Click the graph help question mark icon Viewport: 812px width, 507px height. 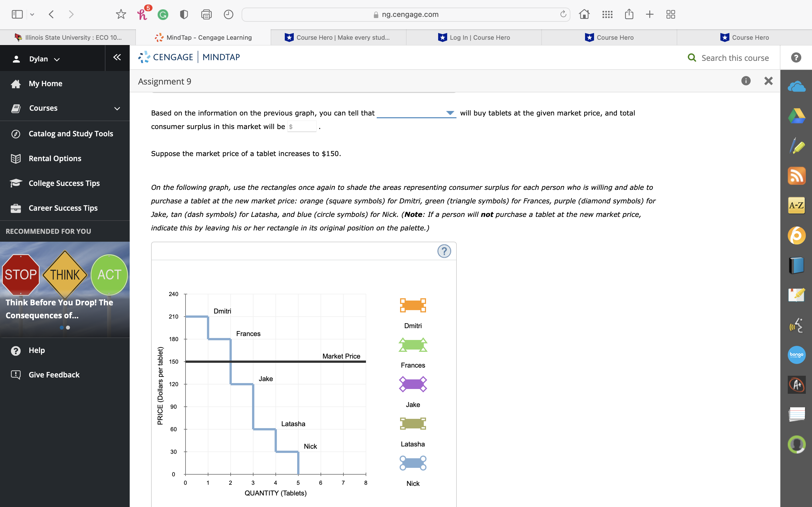(x=444, y=251)
